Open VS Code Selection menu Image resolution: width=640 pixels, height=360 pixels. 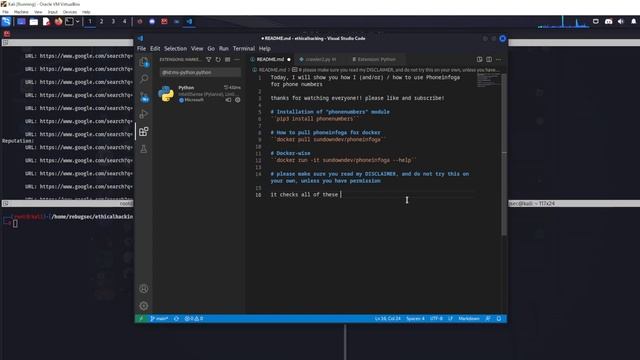[x=176, y=49]
